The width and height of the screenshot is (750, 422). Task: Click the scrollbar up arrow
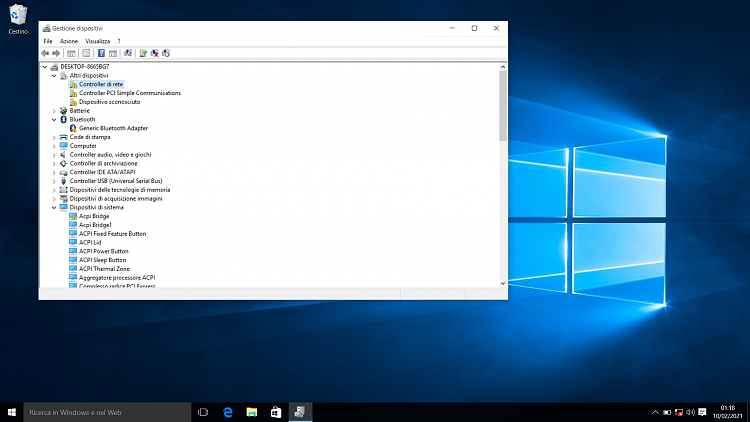[503, 67]
